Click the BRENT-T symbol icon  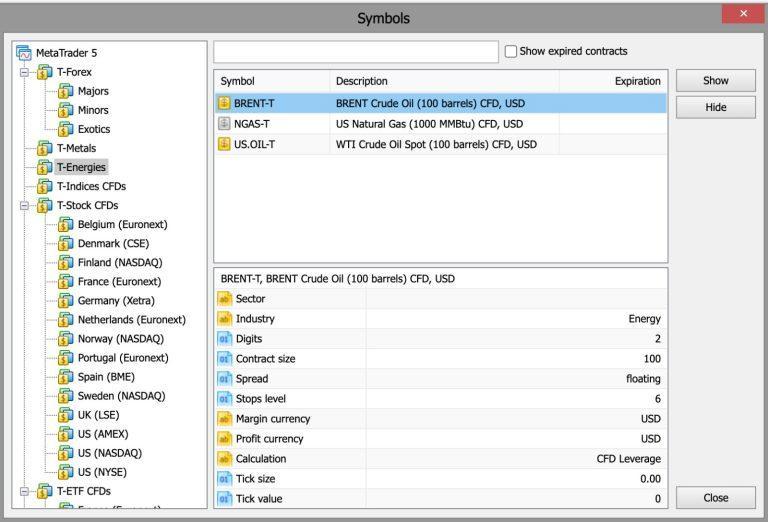point(224,103)
